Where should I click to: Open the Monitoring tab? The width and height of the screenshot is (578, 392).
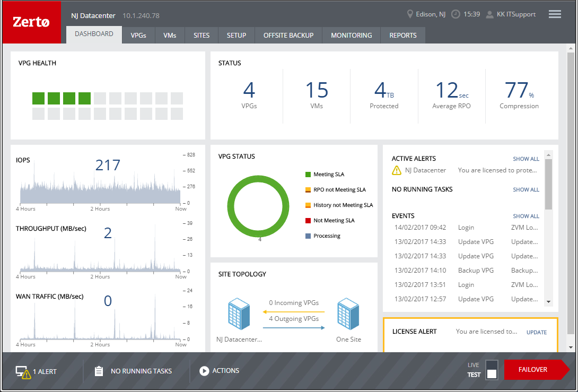[351, 36]
